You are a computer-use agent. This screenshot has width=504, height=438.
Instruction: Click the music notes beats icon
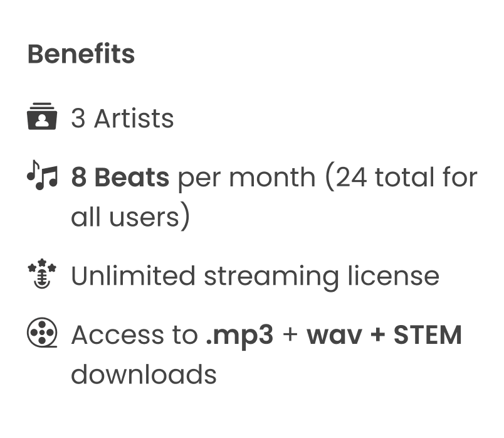42,176
